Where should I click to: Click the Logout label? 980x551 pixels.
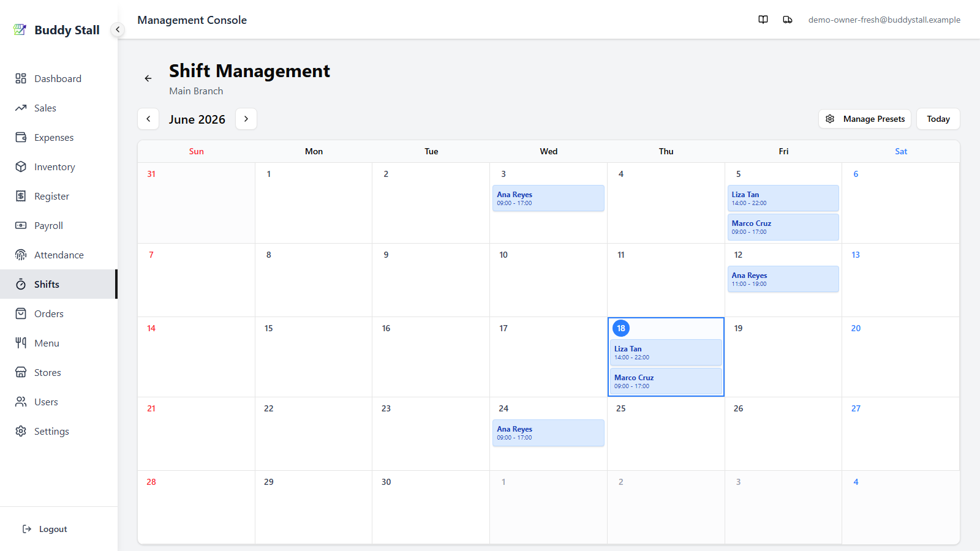(53, 529)
